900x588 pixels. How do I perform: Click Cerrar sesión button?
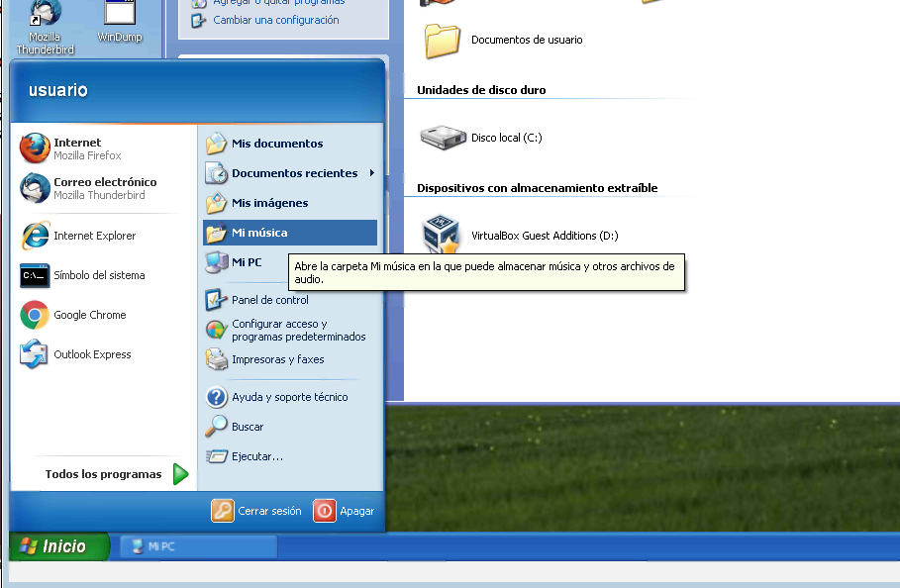tap(257, 511)
